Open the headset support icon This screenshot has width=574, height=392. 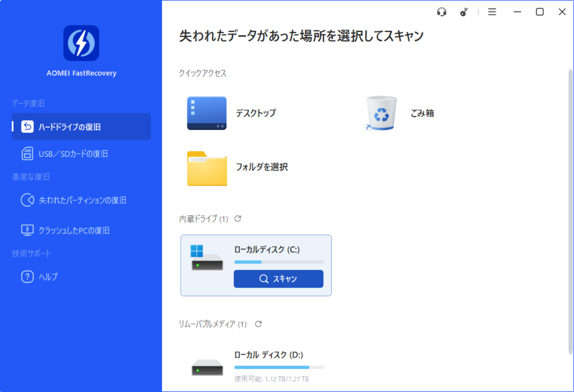[x=442, y=12]
